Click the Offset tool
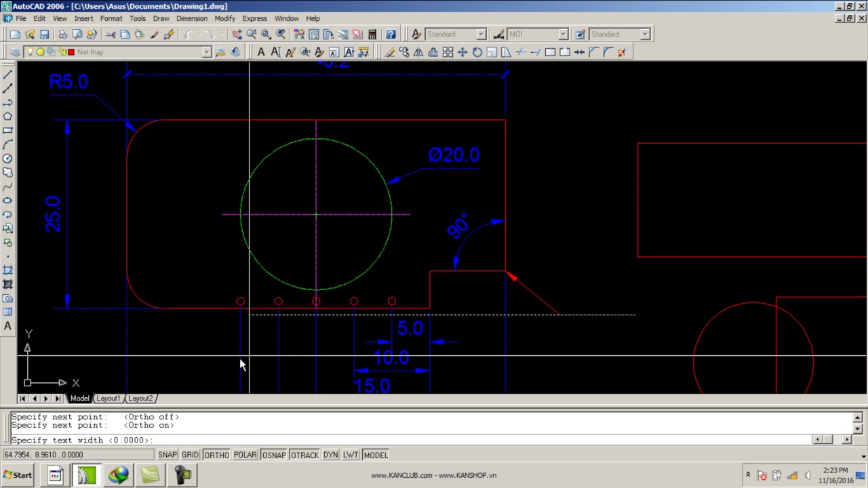This screenshot has width=868, height=488. tap(433, 52)
